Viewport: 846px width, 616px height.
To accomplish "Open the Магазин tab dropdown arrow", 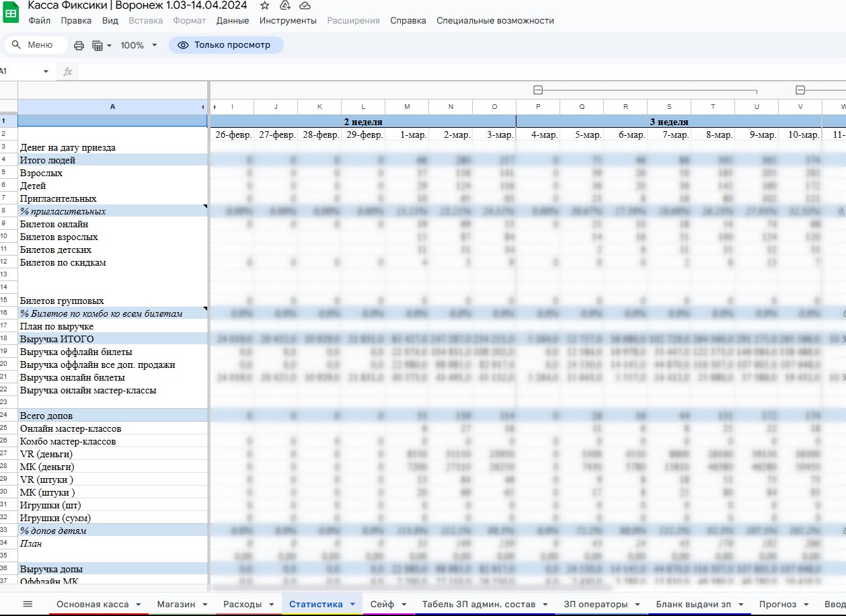I will [205, 604].
